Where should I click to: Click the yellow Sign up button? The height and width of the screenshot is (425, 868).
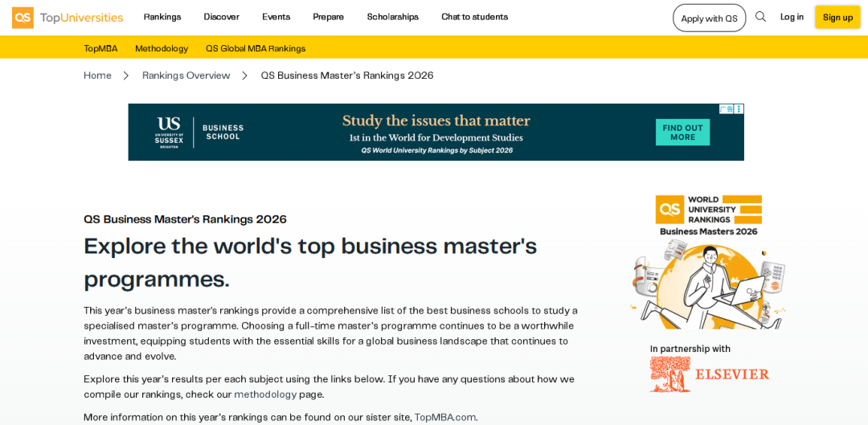[837, 17]
